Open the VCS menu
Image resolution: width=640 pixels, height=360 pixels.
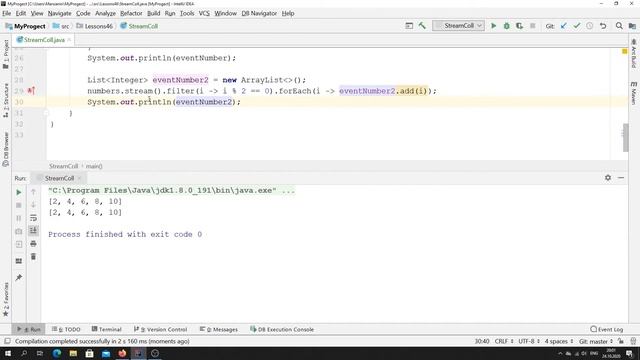tap(204, 13)
